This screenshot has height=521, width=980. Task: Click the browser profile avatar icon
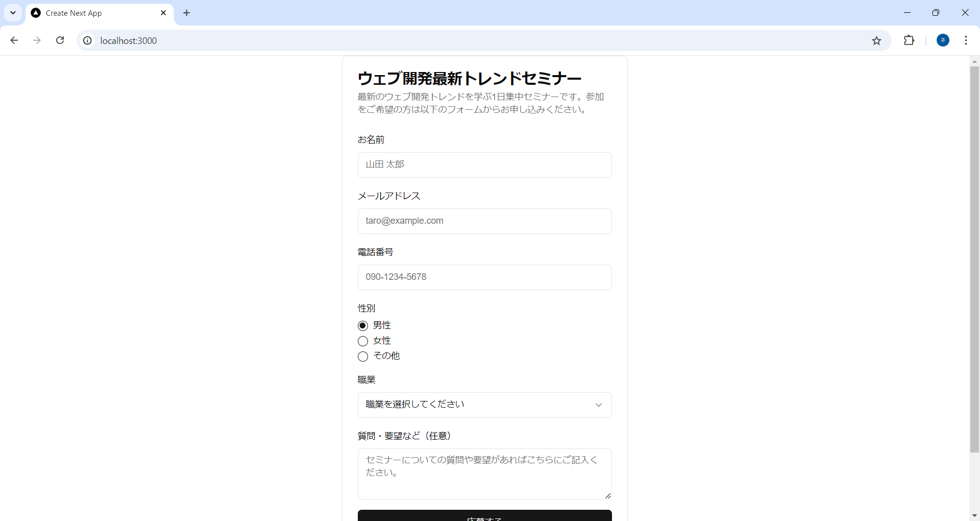pos(943,40)
